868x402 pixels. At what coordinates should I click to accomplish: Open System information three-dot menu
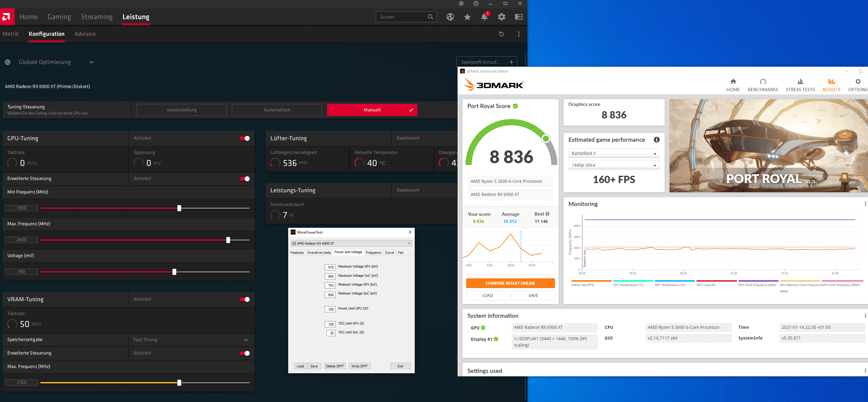(x=865, y=316)
